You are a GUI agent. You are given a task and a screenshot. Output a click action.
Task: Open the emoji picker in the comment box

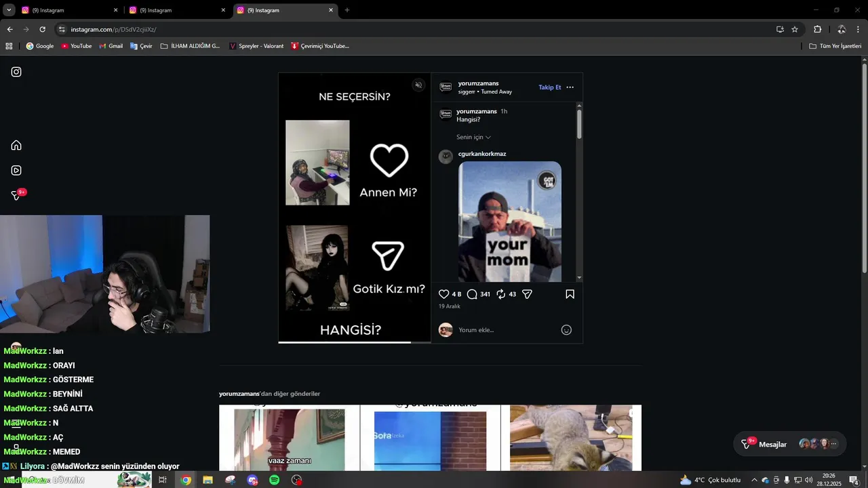tap(566, 330)
